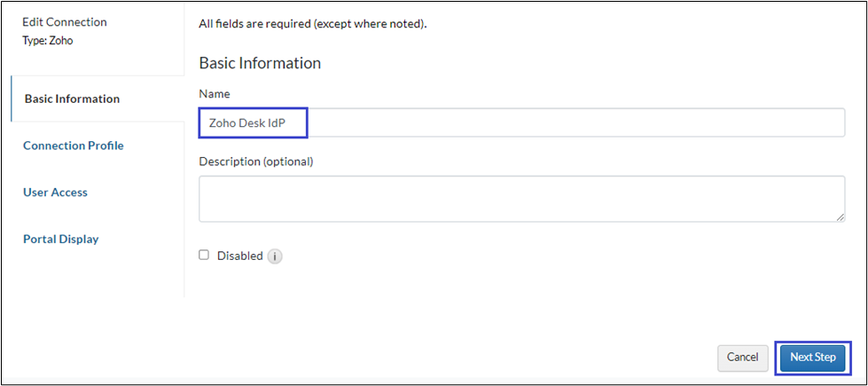Click the 'Type: Zoho' text
This screenshot has width=868, height=386.
tap(49, 41)
